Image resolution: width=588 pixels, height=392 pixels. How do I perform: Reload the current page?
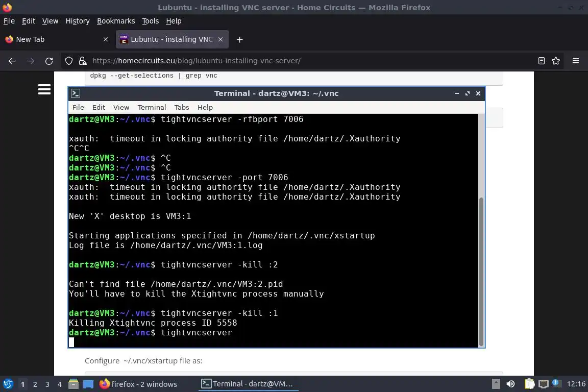click(49, 61)
